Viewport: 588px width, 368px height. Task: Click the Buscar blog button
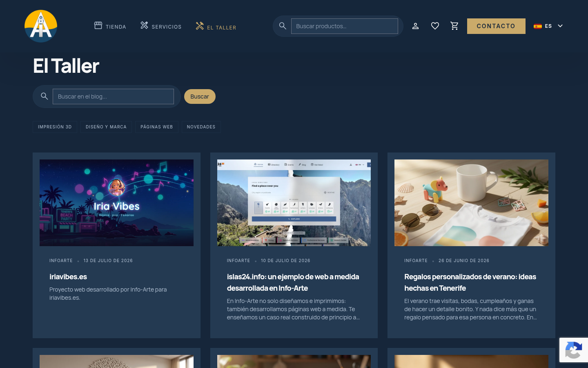(200, 96)
